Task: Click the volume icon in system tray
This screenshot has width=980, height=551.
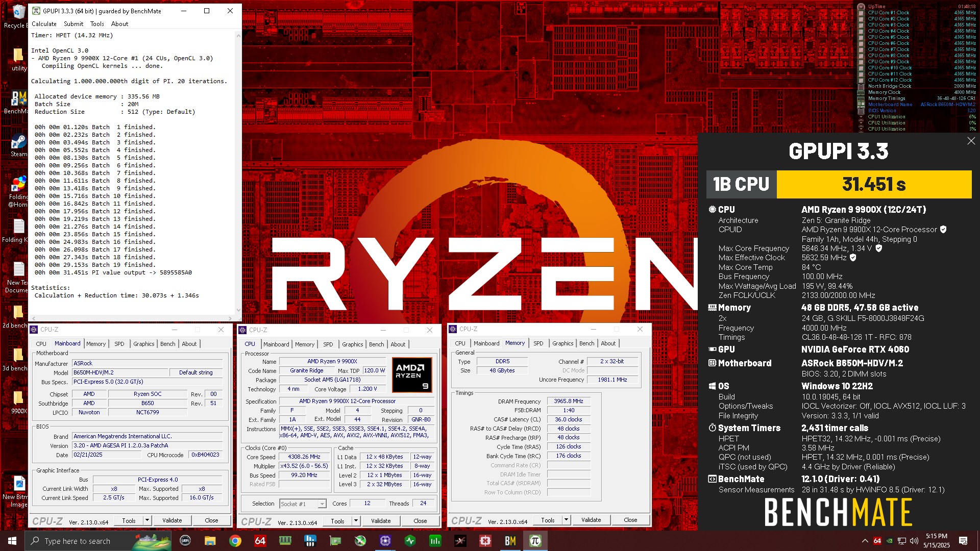Action: pos(914,541)
